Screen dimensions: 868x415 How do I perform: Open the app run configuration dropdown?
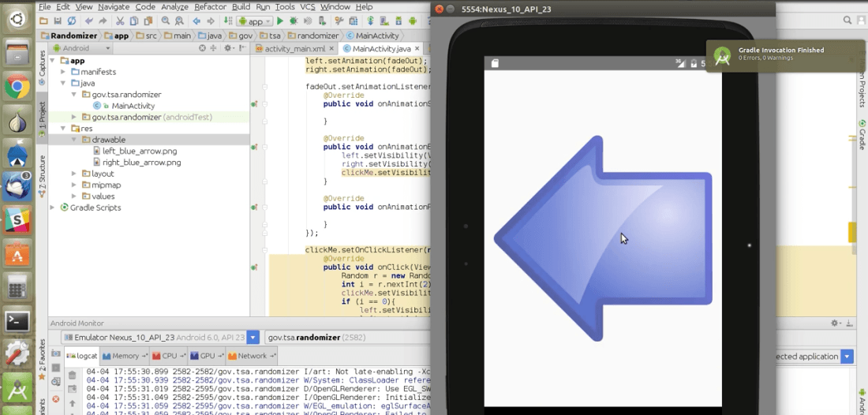pos(254,21)
